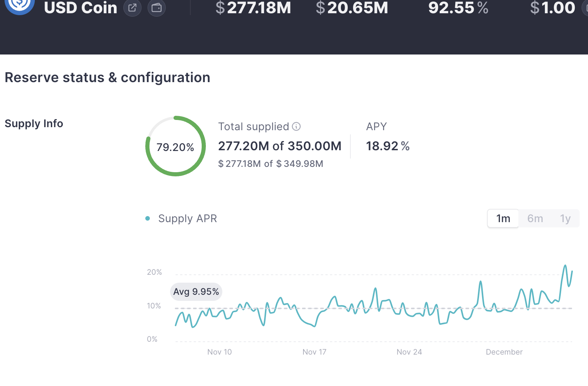This screenshot has height=386, width=588.
Task: Click the Reserve status & configuration heading
Action: [x=107, y=78]
